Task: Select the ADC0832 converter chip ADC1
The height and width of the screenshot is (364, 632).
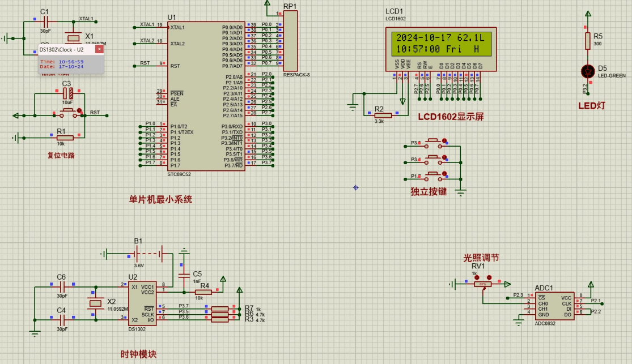Action: coord(553,305)
